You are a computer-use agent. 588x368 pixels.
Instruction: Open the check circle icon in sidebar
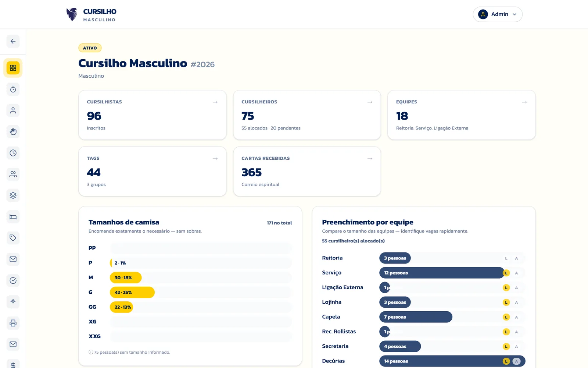click(x=13, y=280)
